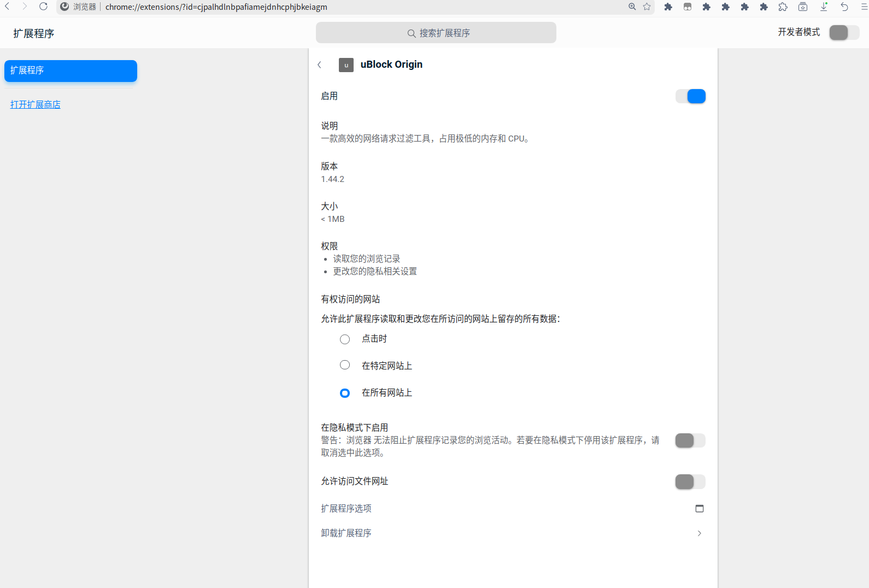The width and height of the screenshot is (869, 588).
Task: Open the downloads arrow icon
Action: click(x=824, y=7)
